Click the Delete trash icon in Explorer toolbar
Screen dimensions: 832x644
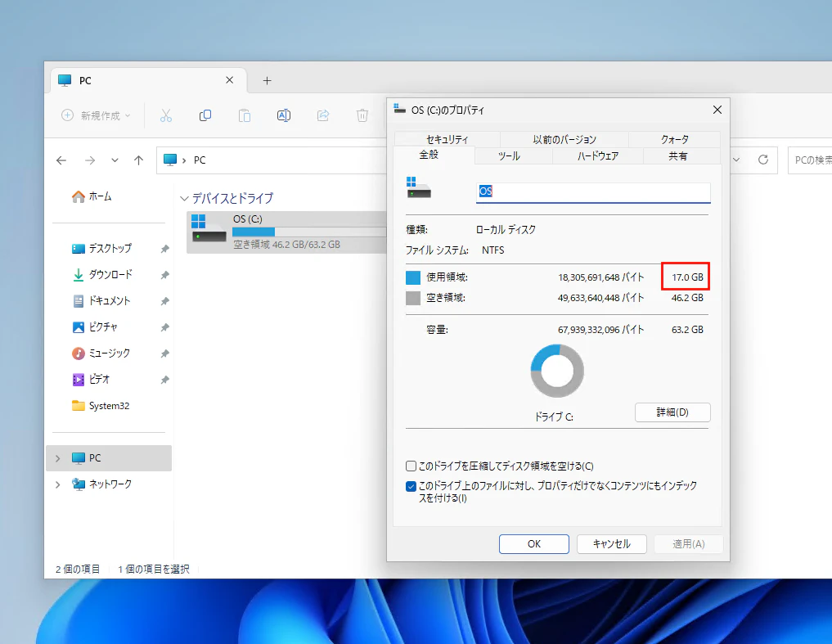coord(362,115)
